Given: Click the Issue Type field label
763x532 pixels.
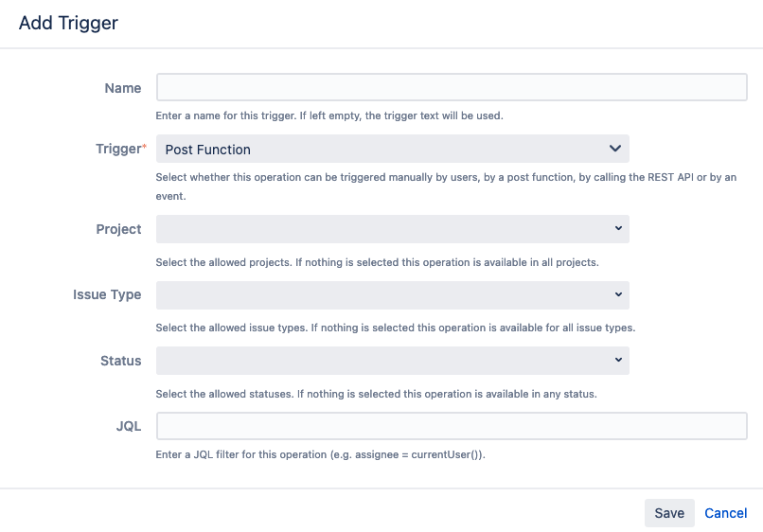Looking at the screenshot, I should 107,294.
